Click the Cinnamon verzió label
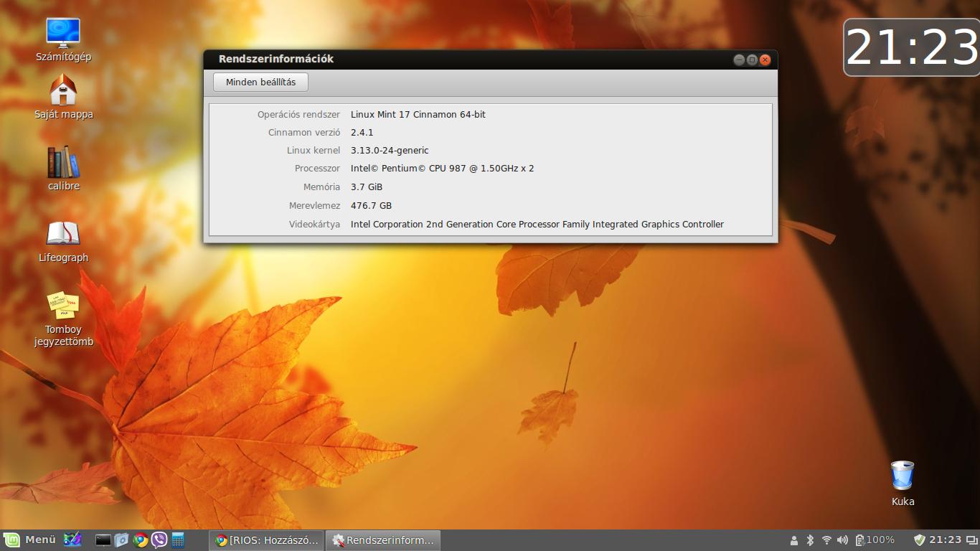The height and width of the screenshot is (551, 980). (x=304, y=133)
